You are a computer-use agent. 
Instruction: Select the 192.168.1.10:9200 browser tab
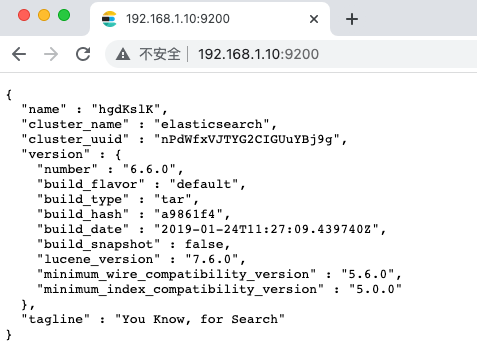[x=210, y=19]
